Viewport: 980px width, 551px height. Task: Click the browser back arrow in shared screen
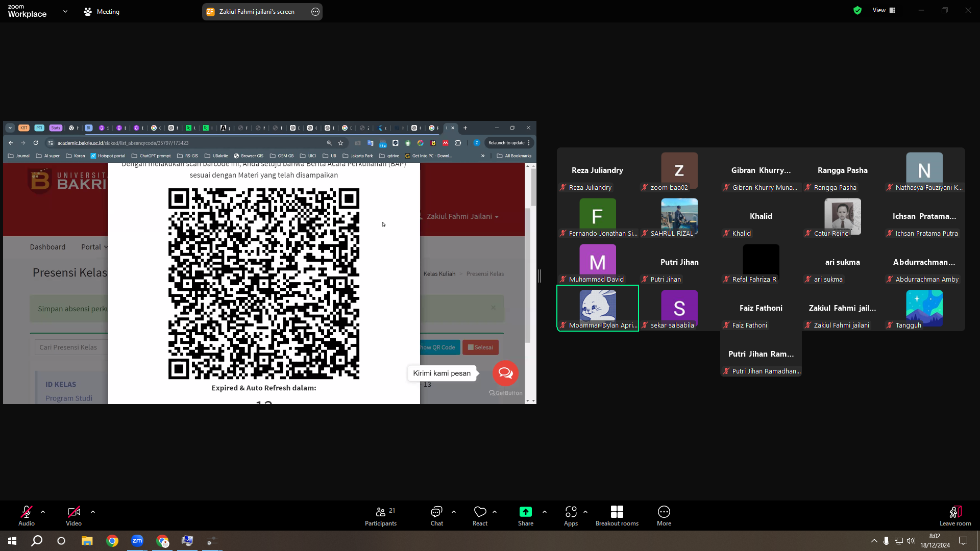pos(11,143)
